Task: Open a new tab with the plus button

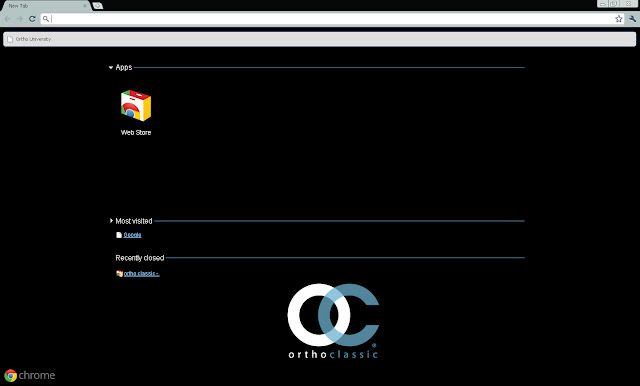Action: (98, 6)
